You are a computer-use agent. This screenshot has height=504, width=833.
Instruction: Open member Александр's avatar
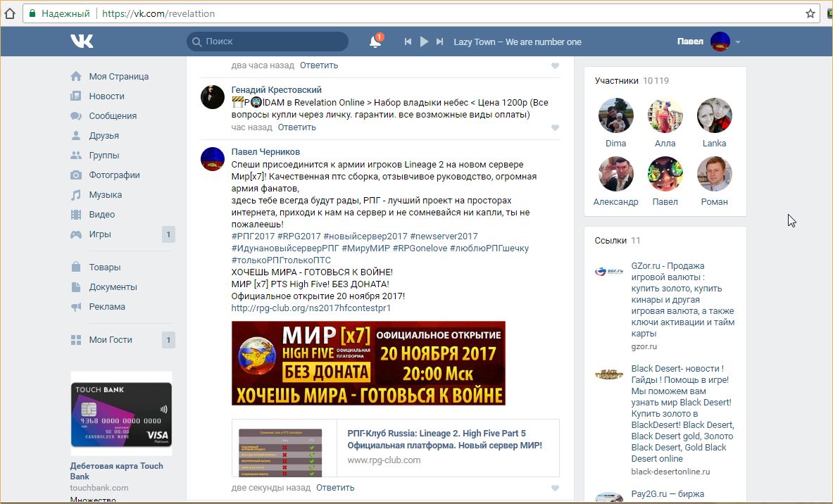(615, 174)
